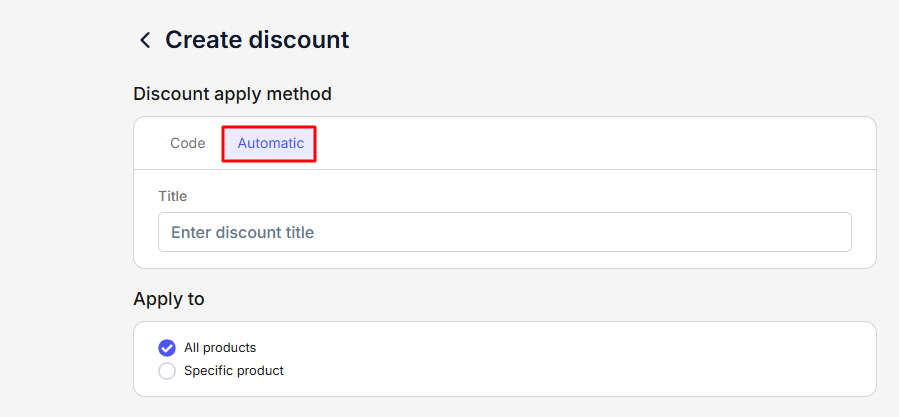The image size is (899, 417).
Task: Go back using the left chevron icon
Action: pos(145,40)
